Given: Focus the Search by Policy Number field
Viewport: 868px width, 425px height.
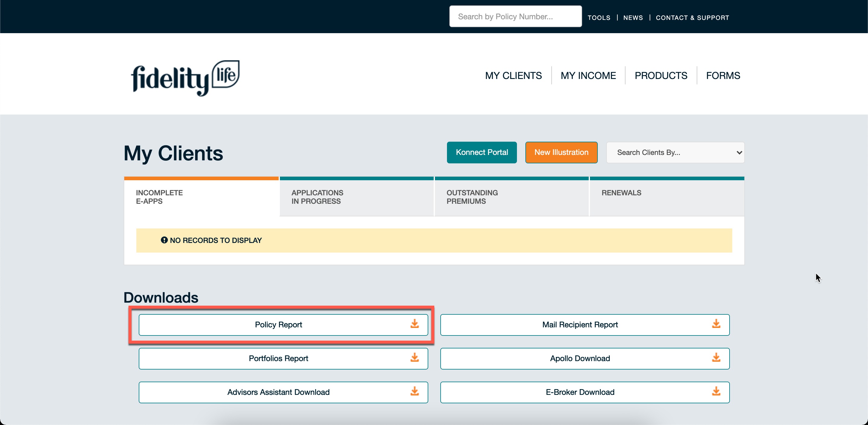Looking at the screenshot, I should (x=515, y=17).
